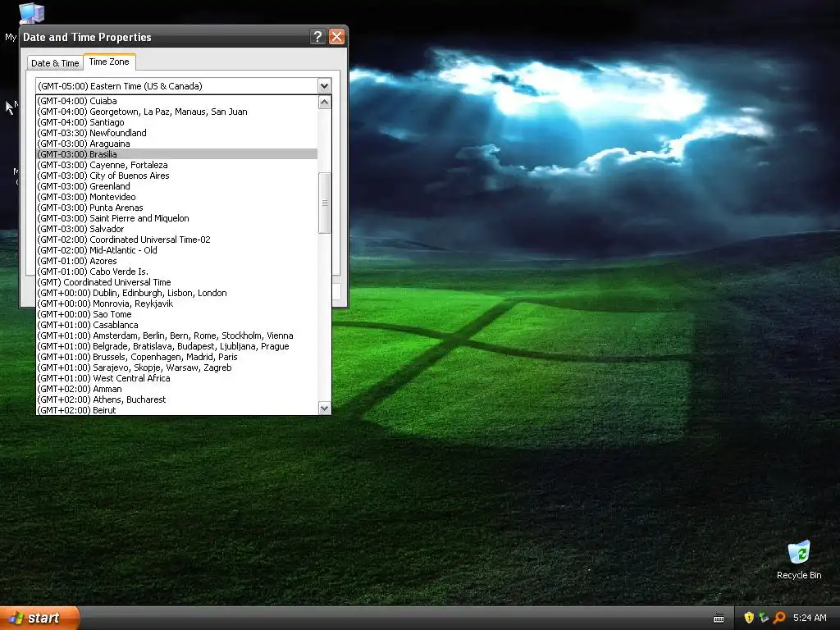Choose (GMT) Coordinated Universal Time
The height and width of the screenshot is (630, 840).
point(177,282)
